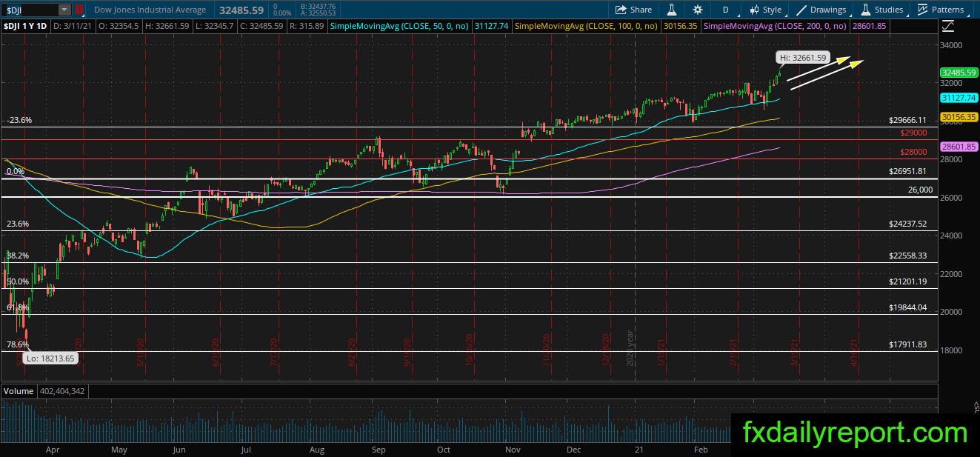Viewport: 980px width, 457px height.
Task: Select the $22558.33 Fibonacci level label
Action: click(x=908, y=256)
